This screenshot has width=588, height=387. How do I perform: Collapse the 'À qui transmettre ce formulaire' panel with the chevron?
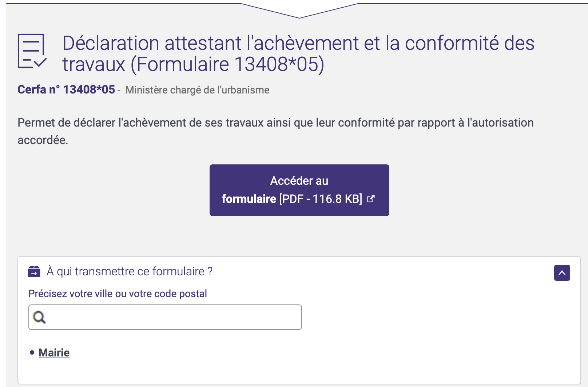(562, 273)
